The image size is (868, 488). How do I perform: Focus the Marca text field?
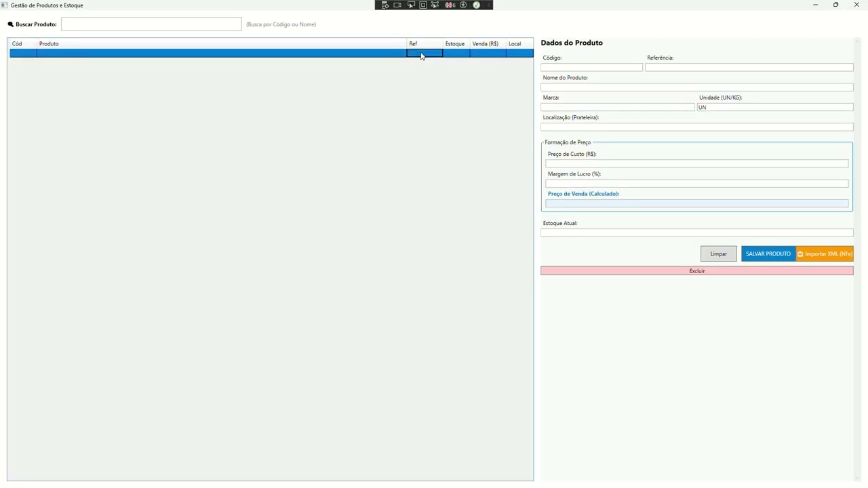pyautogui.click(x=618, y=107)
